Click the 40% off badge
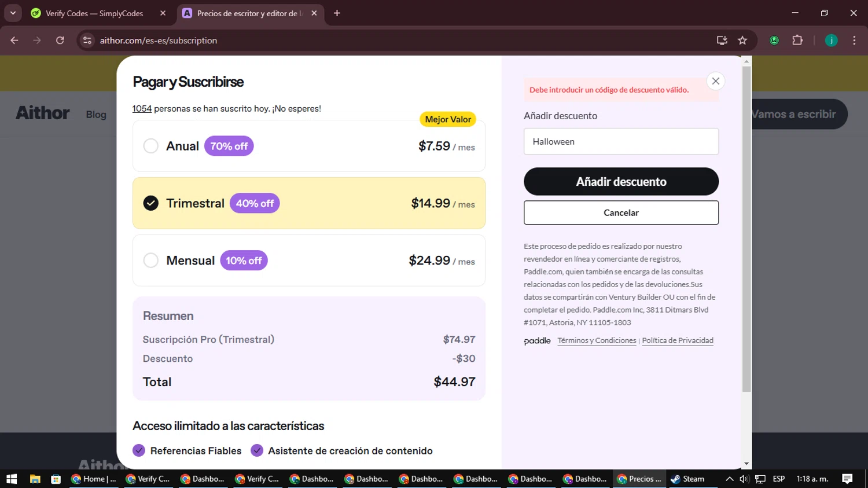Image resolution: width=868 pixels, height=488 pixels. pos(255,203)
